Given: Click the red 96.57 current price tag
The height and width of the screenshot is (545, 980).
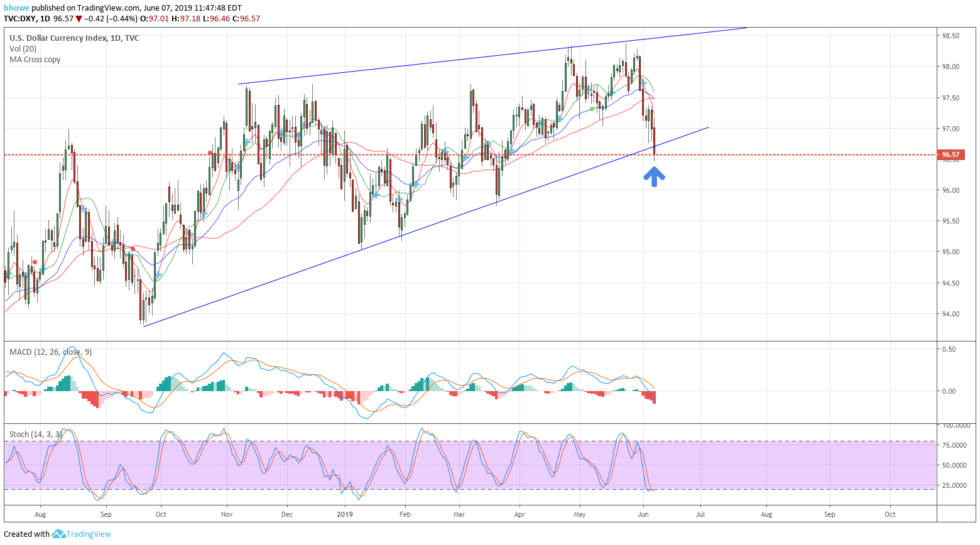Looking at the screenshot, I should (x=950, y=154).
